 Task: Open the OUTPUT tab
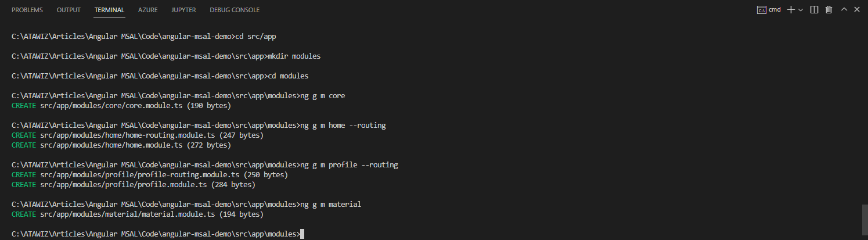[69, 10]
